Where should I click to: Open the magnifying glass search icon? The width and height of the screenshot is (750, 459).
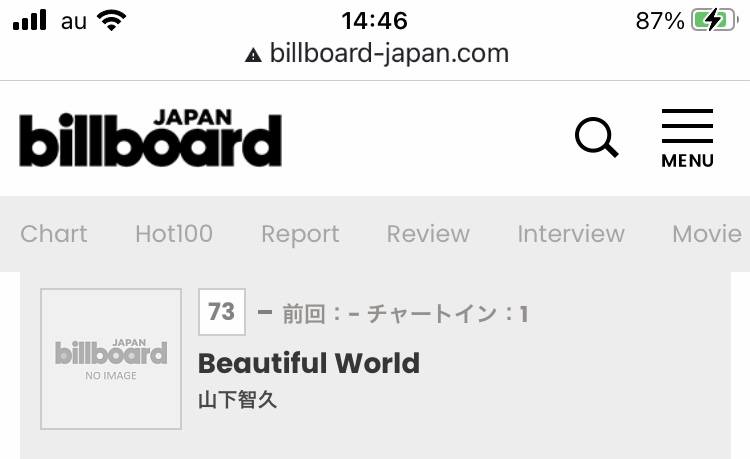pyautogui.click(x=596, y=137)
